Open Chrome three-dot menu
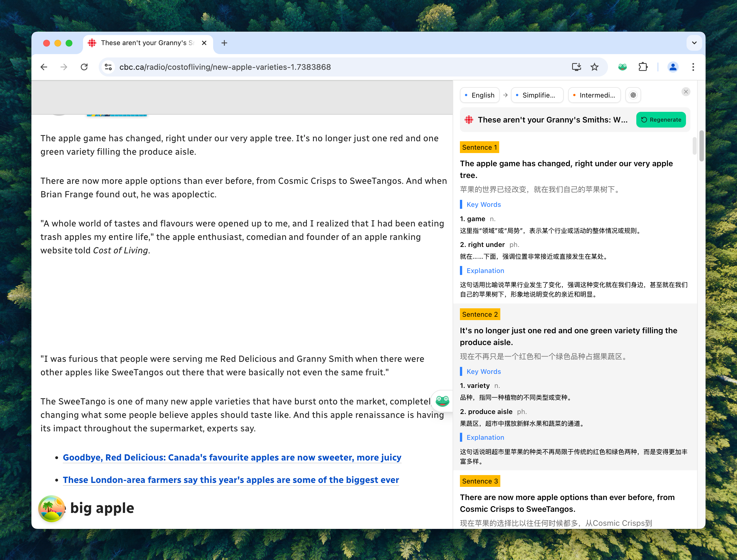 [693, 67]
